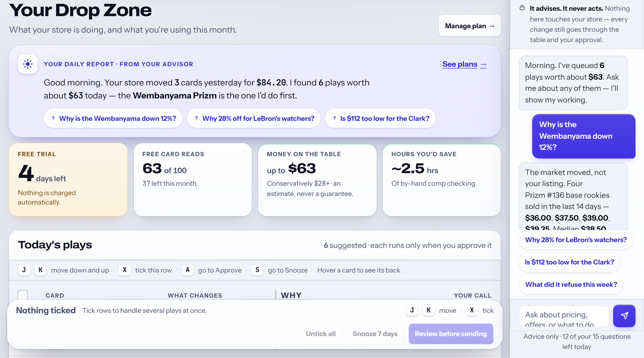The image size is (644, 358).
Task: Open the Manage plan page
Action: [x=470, y=26]
